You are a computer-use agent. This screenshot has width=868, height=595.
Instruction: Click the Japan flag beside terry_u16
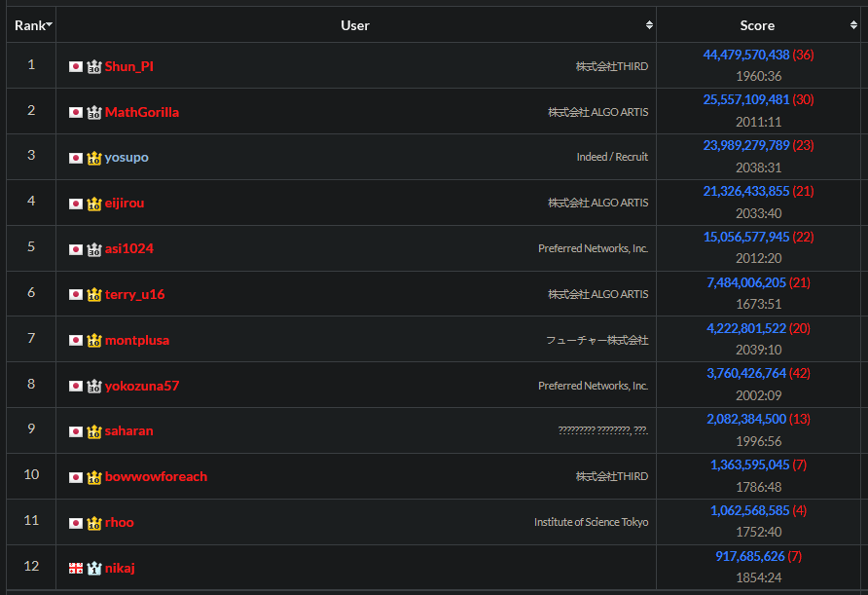(76, 295)
